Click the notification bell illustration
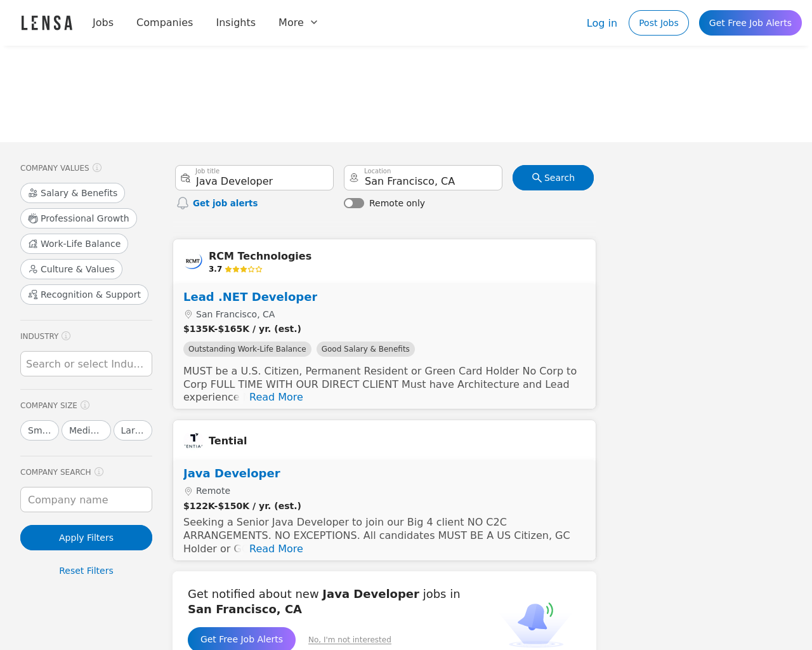Viewport: 812px width, 650px height. pyautogui.click(x=536, y=623)
